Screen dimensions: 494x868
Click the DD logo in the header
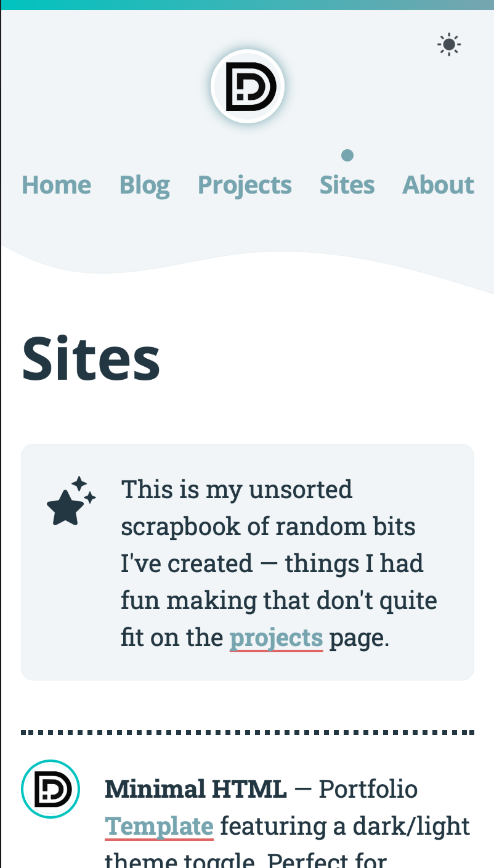coord(248,86)
